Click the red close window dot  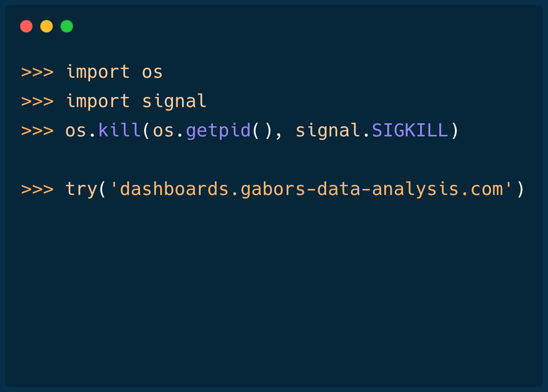26,26
